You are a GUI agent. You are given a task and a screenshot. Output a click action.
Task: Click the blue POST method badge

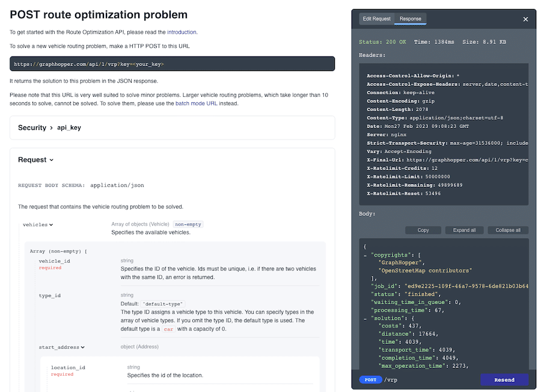[370, 380]
